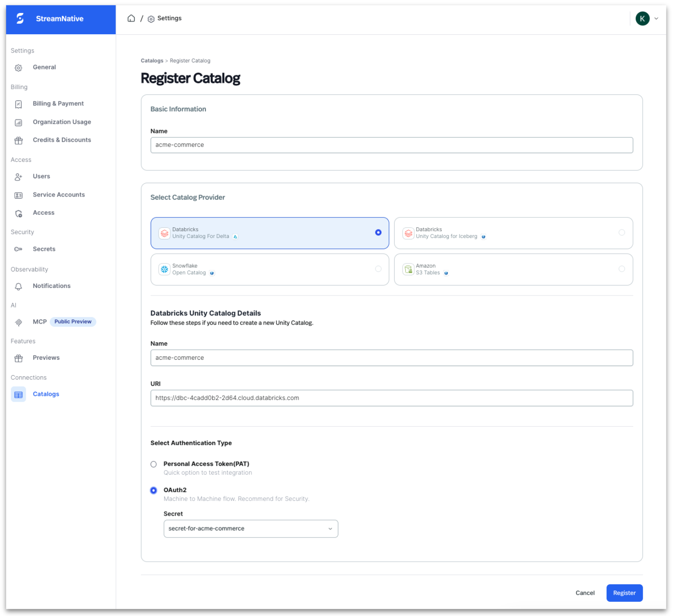Click the home icon in breadcrumb
The width and height of the screenshot is (674, 616).
131,18
